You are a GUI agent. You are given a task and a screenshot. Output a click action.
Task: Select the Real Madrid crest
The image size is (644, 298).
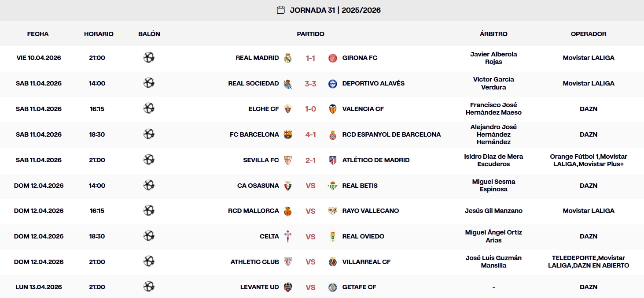pyautogui.click(x=288, y=58)
